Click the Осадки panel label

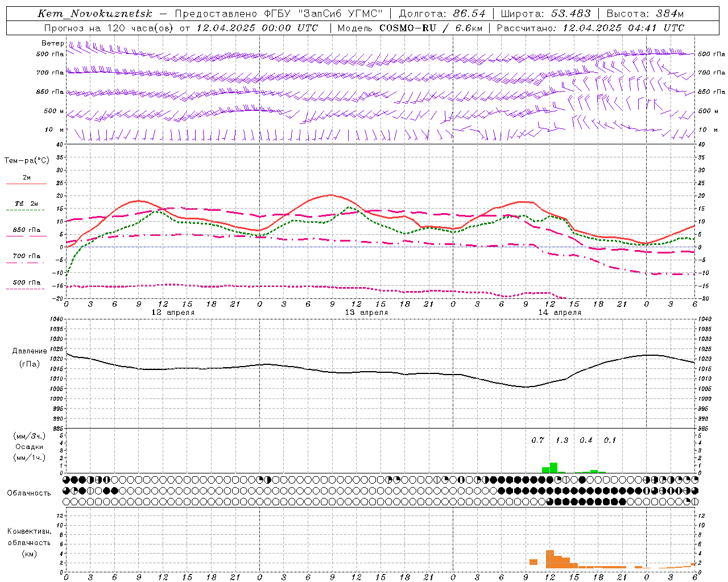(30, 447)
